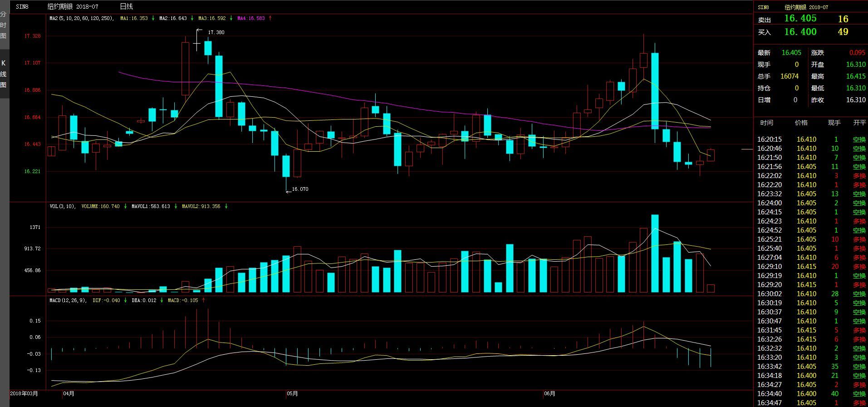This screenshot has height=407, width=868.
Task: Click the SIN8 symbol code in chart header
Action: (x=22, y=7)
